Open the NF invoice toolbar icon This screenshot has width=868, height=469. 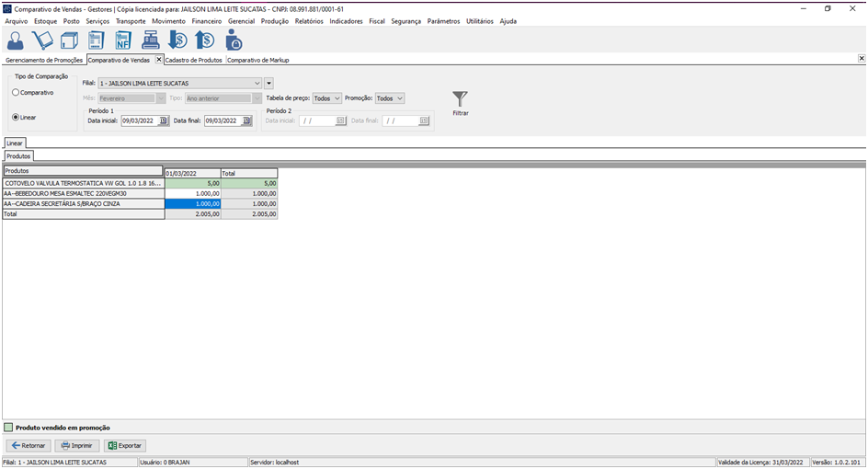coord(123,40)
